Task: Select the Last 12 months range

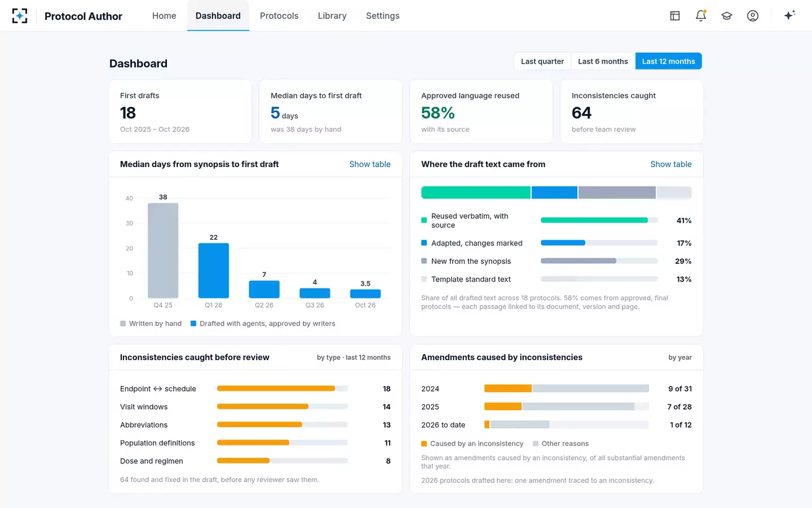Action: pyautogui.click(x=668, y=61)
